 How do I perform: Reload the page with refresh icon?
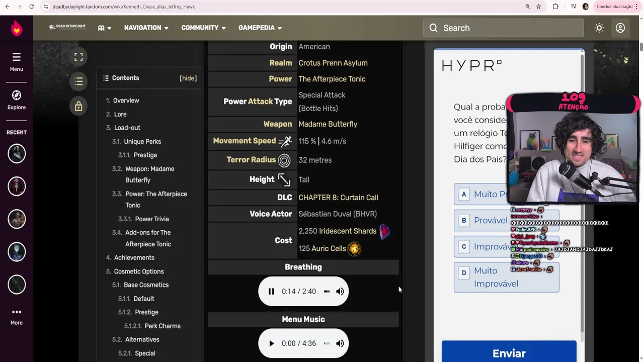click(31, 7)
